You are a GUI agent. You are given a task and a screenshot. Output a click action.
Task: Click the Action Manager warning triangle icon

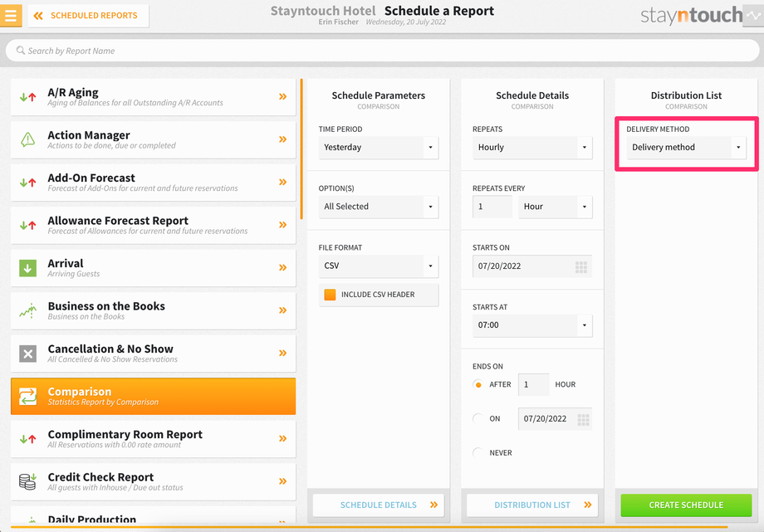(x=27, y=139)
